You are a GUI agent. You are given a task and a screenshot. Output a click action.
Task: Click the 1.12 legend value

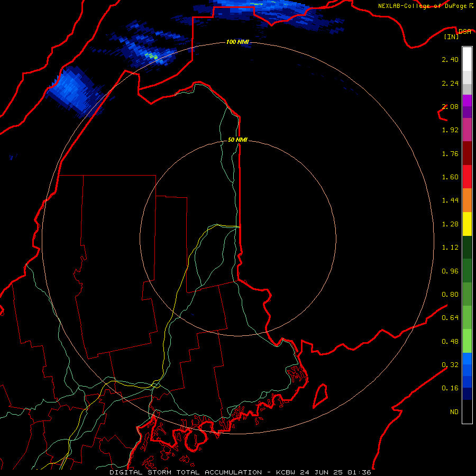click(450, 248)
